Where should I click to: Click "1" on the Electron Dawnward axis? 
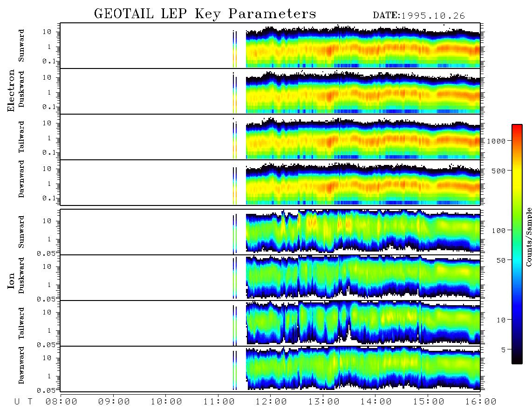[49, 184]
